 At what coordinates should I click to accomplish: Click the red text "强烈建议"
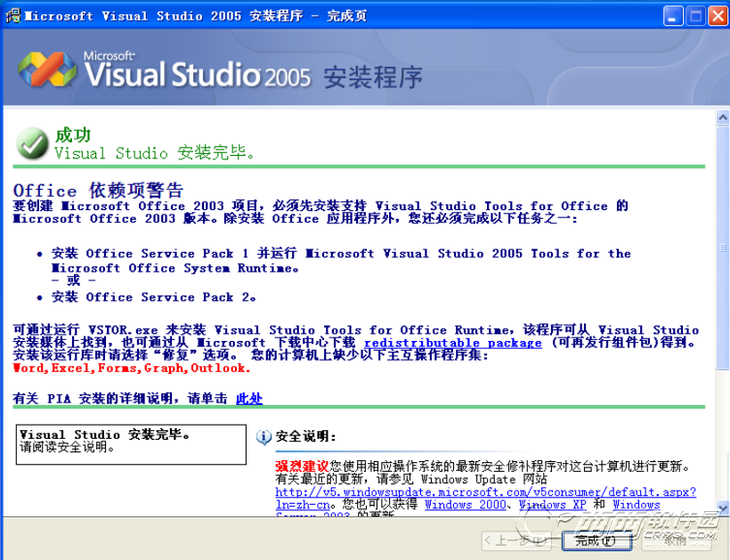click(302, 466)
